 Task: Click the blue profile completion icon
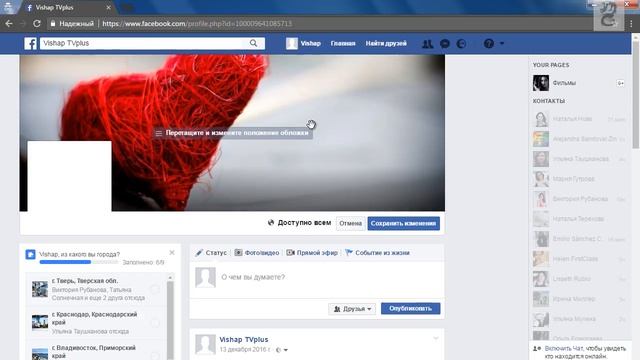pos(31,254)
